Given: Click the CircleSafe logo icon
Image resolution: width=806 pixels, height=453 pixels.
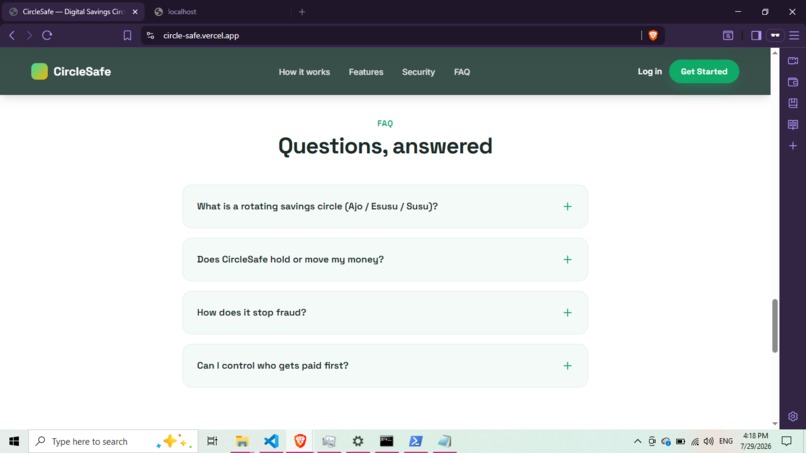Looking at the screenshot, I should click(x=39, y=71).
